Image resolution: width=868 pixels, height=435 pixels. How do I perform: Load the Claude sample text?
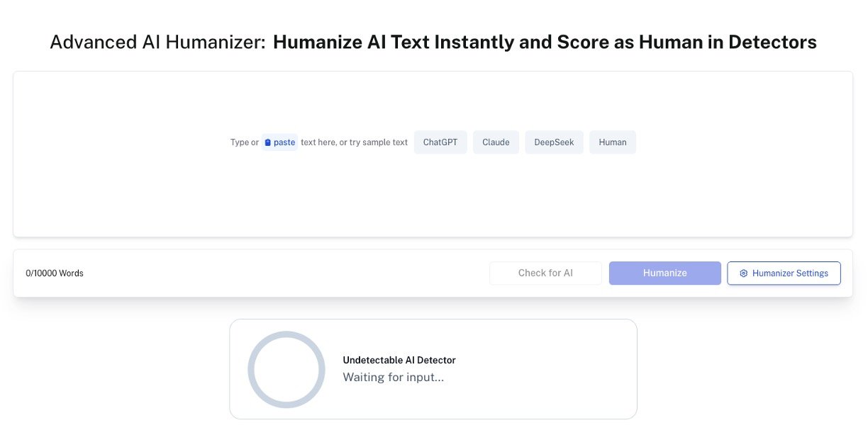click(496, 142)
